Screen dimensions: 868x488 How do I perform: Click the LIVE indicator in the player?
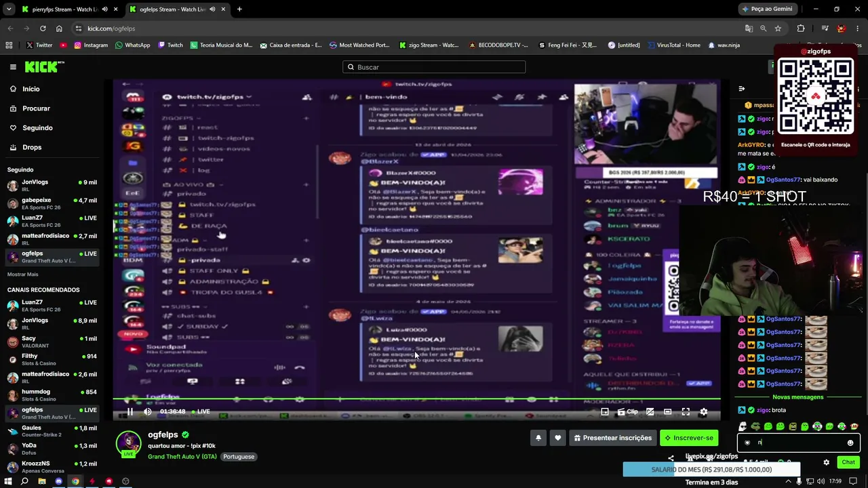201,411
